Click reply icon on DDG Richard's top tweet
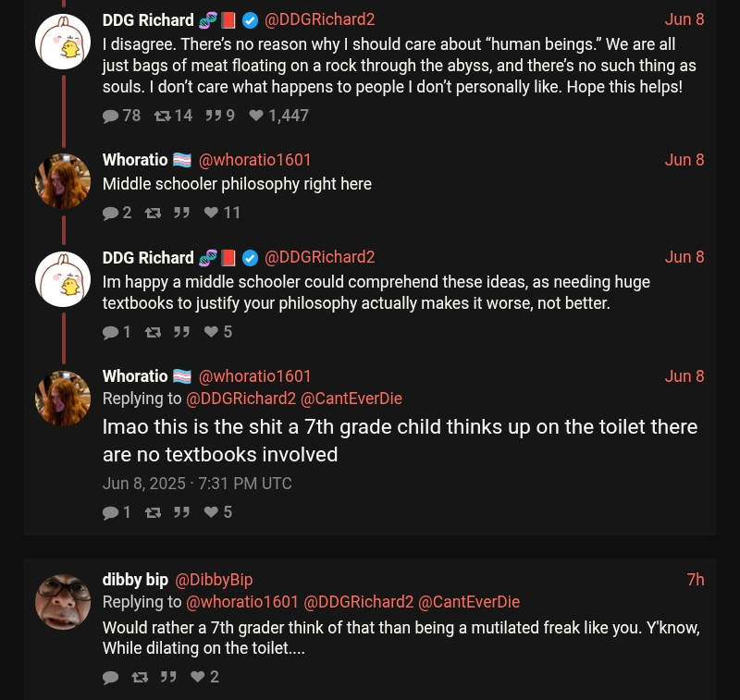The height and width of the screenshot is (700, 740). pos(111,116)
